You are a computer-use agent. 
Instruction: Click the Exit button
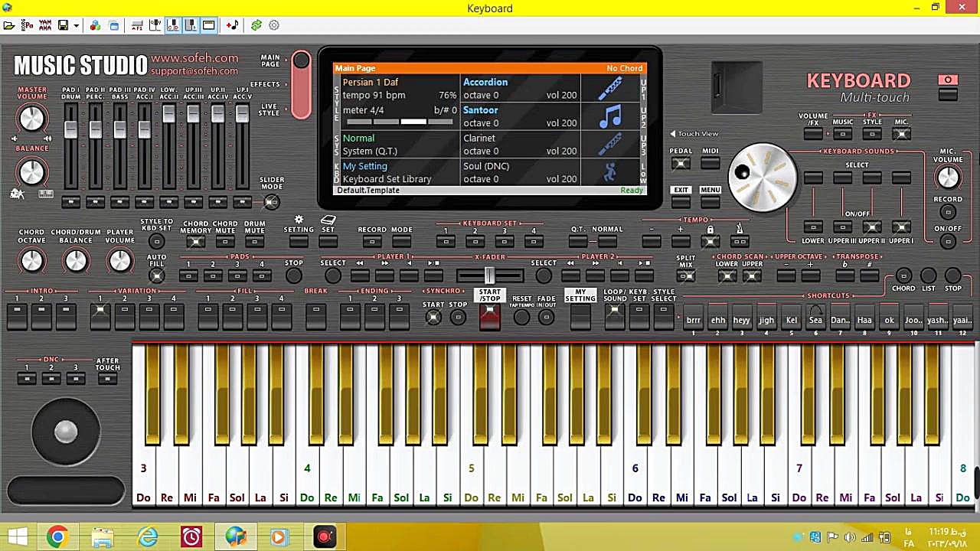pyautogui.click(x=681, y=202)
